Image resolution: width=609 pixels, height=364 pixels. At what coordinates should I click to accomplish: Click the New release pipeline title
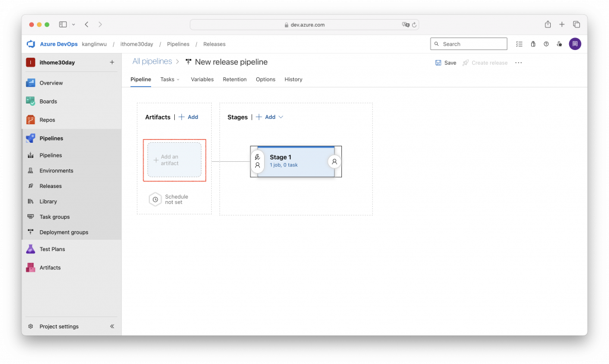231,62
